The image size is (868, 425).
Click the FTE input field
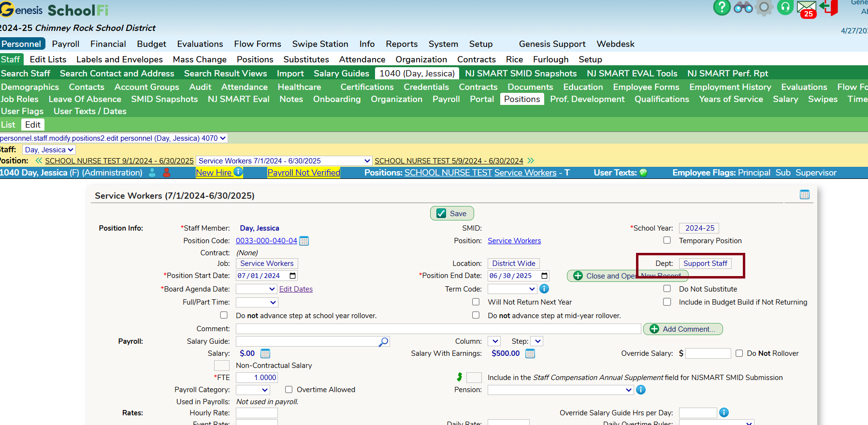[257, 378]
